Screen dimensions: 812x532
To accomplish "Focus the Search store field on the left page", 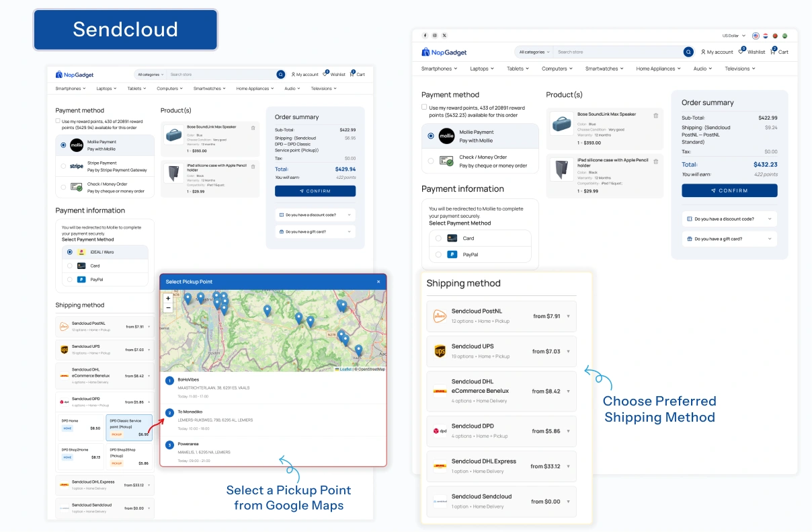I will pyautogui.click(x=222, y=75).
